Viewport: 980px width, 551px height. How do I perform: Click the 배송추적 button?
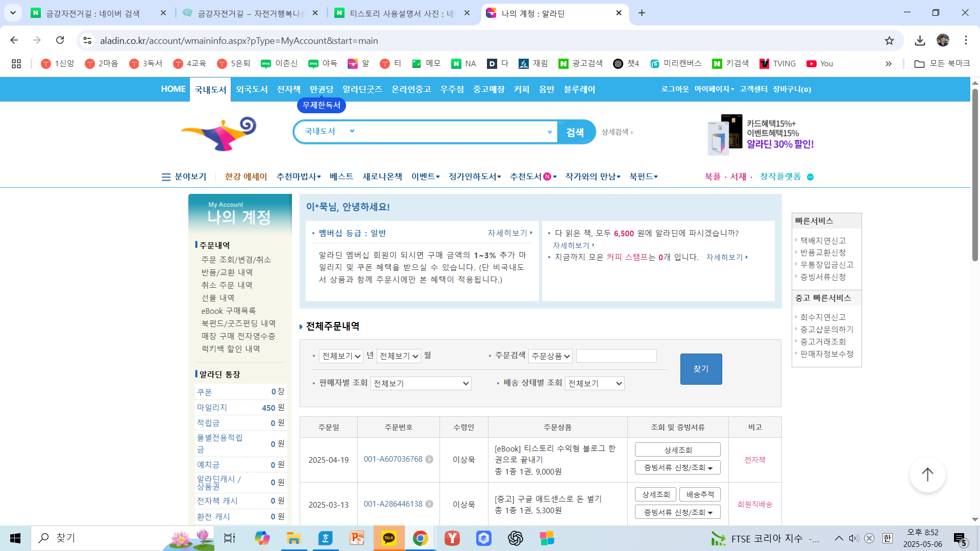(x=699, y=494)
